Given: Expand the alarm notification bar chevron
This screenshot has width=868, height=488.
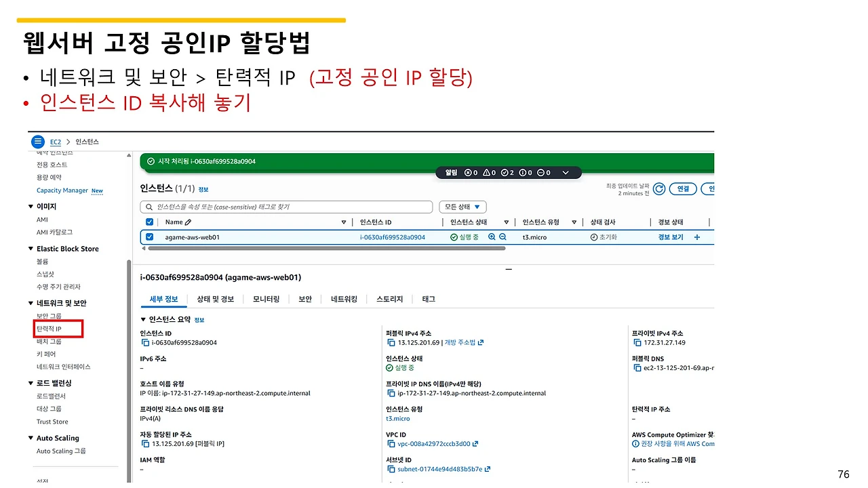Looking at the screenshot, I should [566, 172].
